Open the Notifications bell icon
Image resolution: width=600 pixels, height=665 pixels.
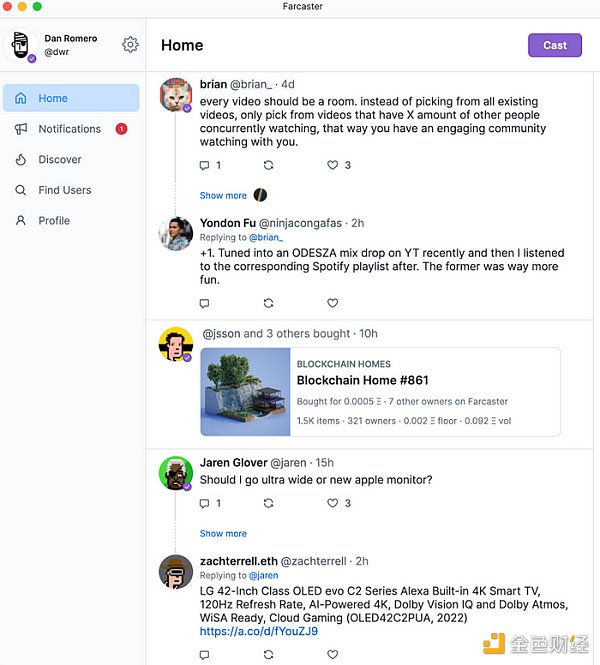click(20, 129)
